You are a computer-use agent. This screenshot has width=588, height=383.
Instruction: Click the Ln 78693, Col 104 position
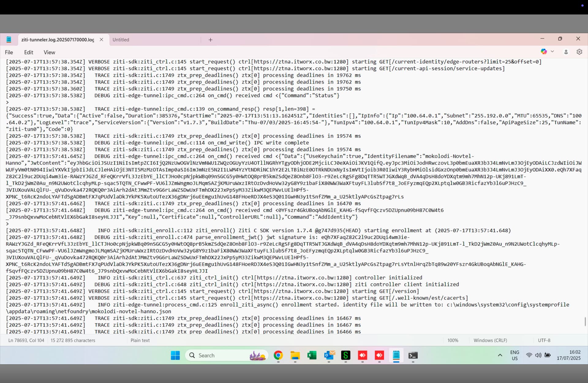tap(26, 340)
